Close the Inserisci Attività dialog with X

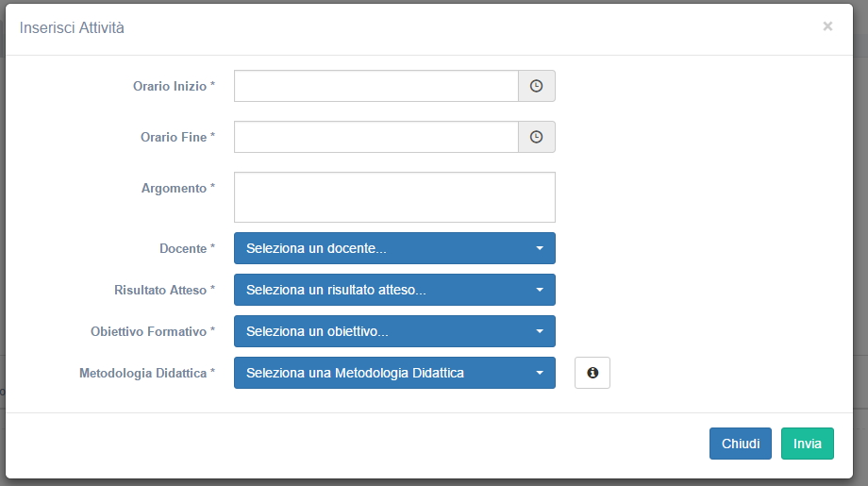pos(827,26)
